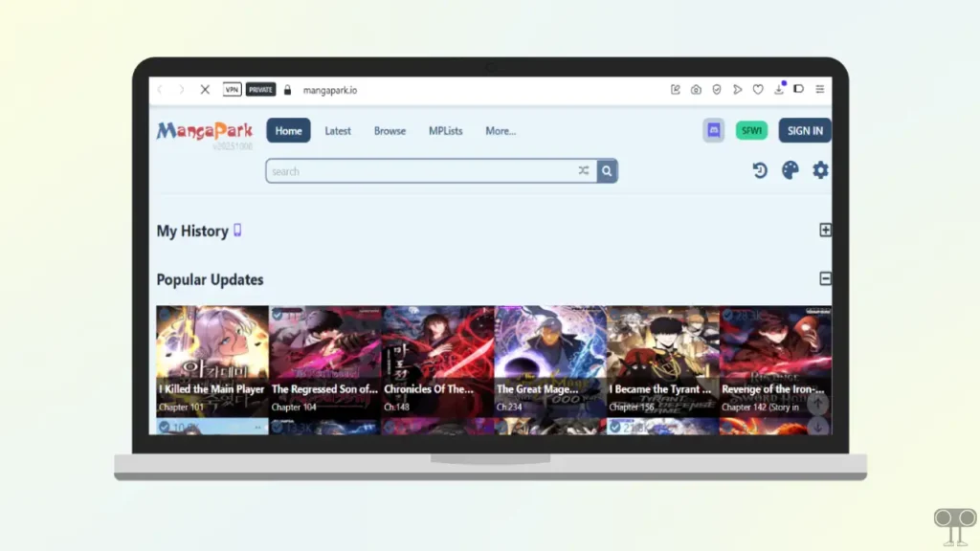Click the PRIVATE browsing badge
The width and height of the screenshot is (980, 551).
pos(260,89)
